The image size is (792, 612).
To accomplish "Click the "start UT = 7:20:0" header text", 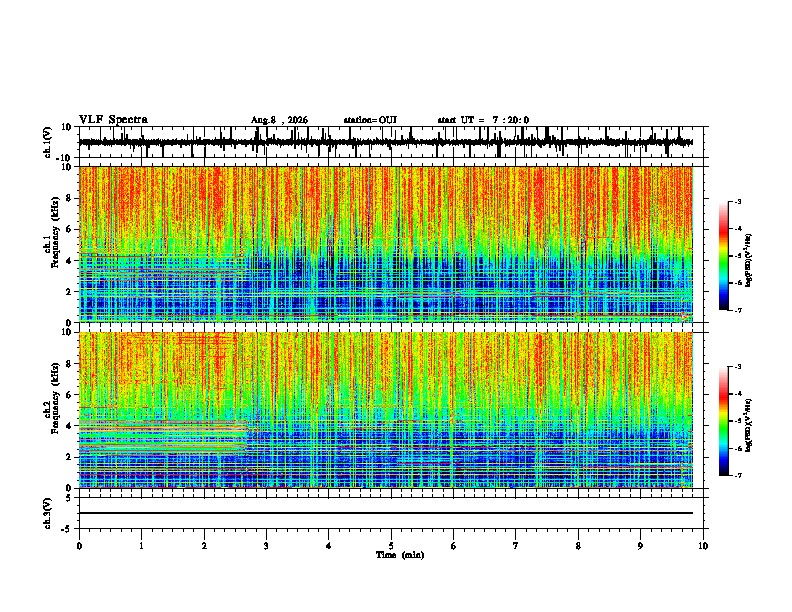I will (x=483, y=120).
